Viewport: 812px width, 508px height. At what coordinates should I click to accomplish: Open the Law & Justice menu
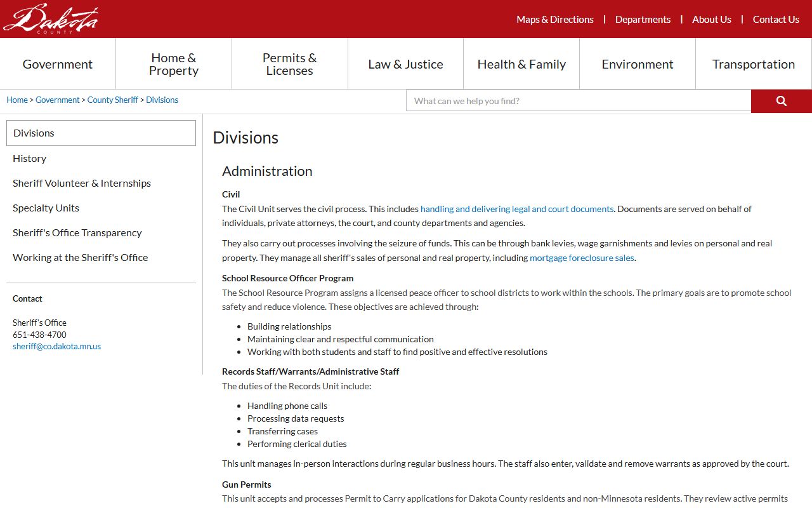click(x=406, y=64)
